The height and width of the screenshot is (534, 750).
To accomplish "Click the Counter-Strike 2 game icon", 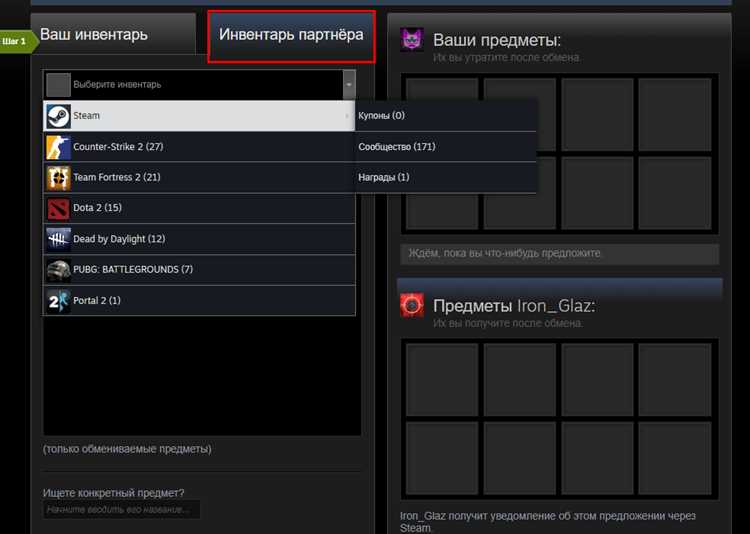I will pos(58,146).
